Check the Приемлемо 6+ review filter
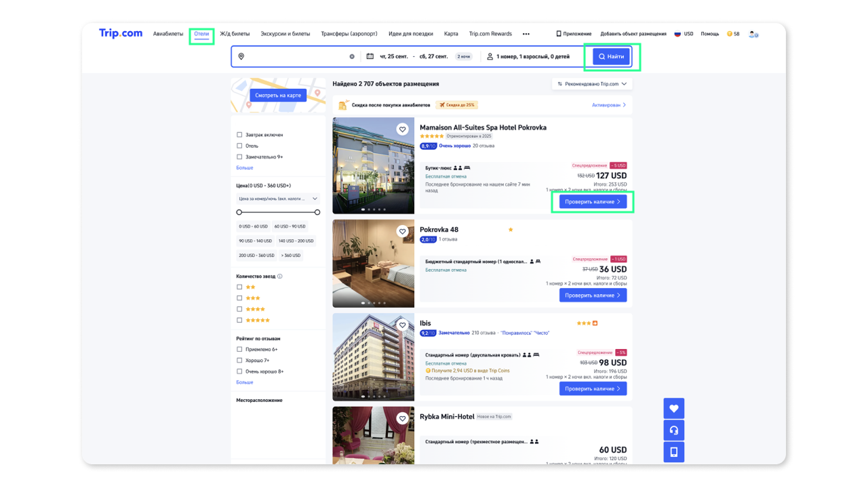The width and height of the screenshot is (868, 488). tap(239, 349)
